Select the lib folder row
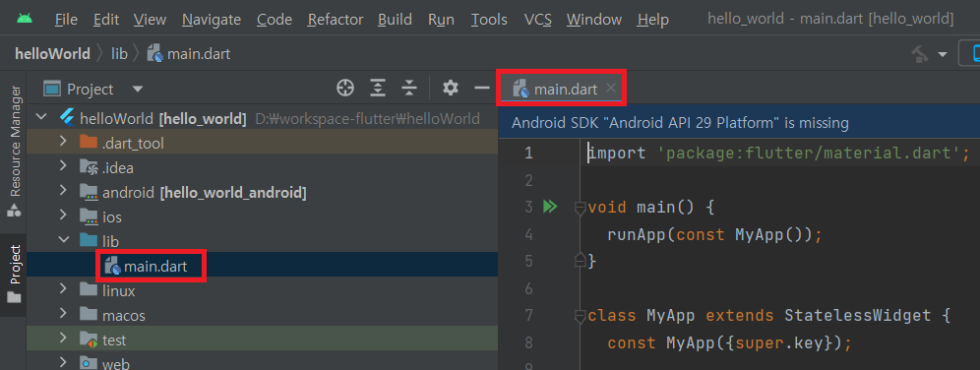 pos(263,241)
